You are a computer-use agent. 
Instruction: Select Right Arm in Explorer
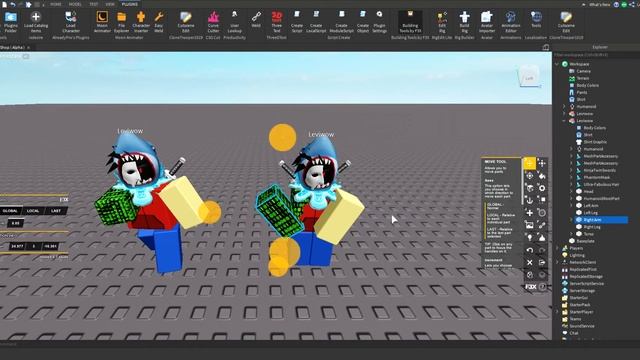601,220
